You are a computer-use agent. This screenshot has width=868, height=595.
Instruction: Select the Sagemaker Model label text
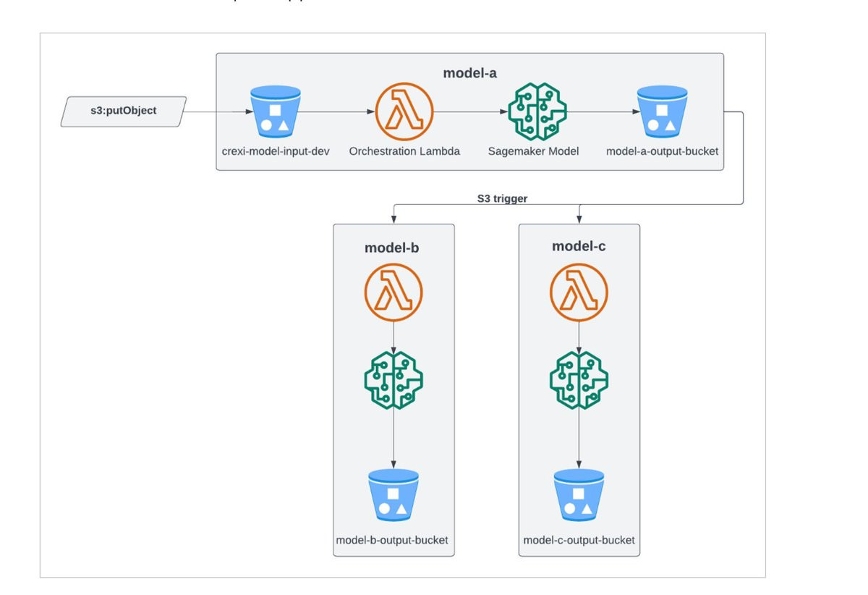534,152
